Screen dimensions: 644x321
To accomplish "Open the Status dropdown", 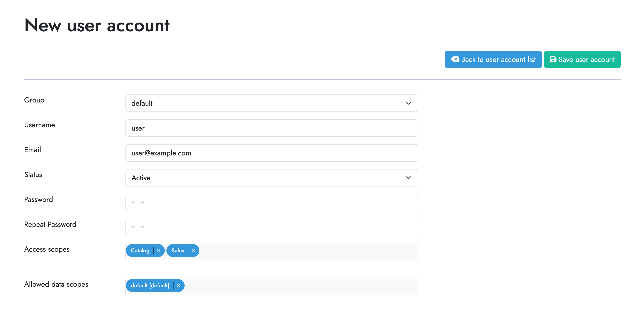I will [272, 178].
